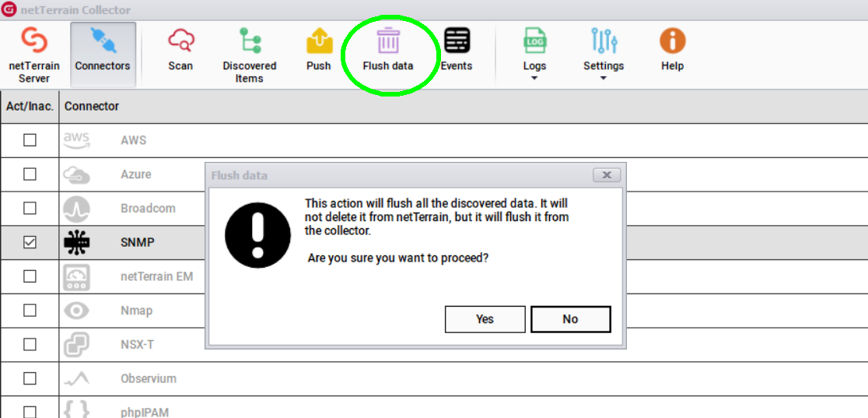The width and height of the screenshot is (868, 418).
Task: Enable the AWS connector checkbox
Action: [x=30, y=140]
